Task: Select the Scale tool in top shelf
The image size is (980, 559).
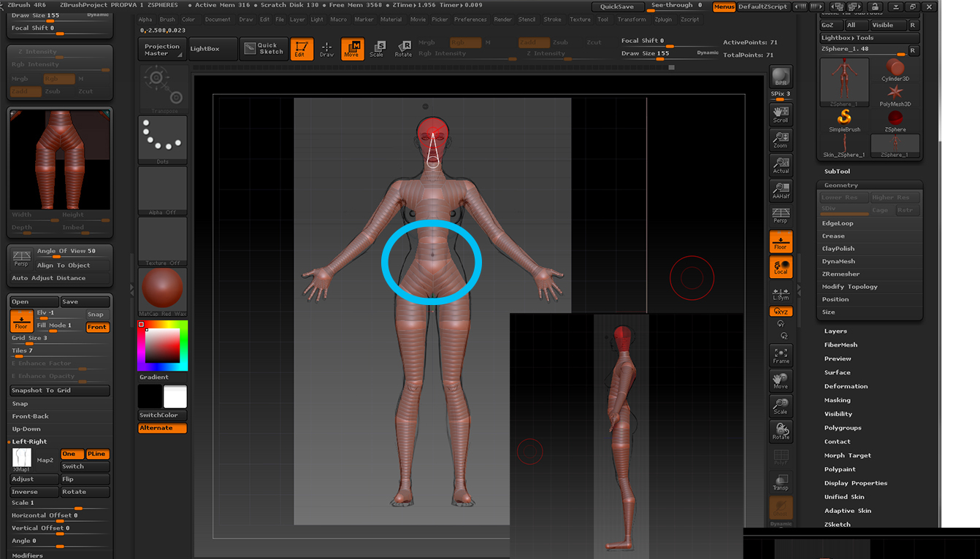Action: [x=376, y=49]
